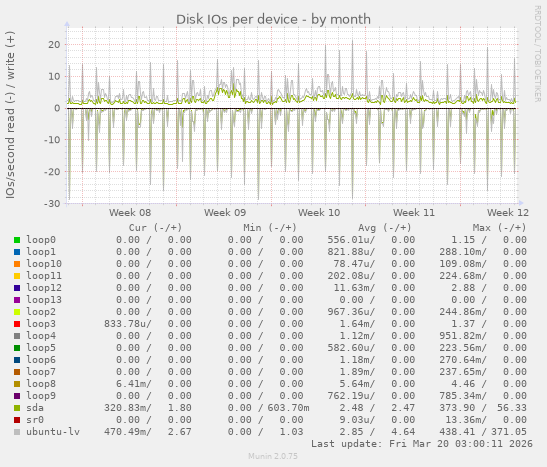Screen dimensions: 547x467
Task: Click the y-axis value -30
Action: 52,204
